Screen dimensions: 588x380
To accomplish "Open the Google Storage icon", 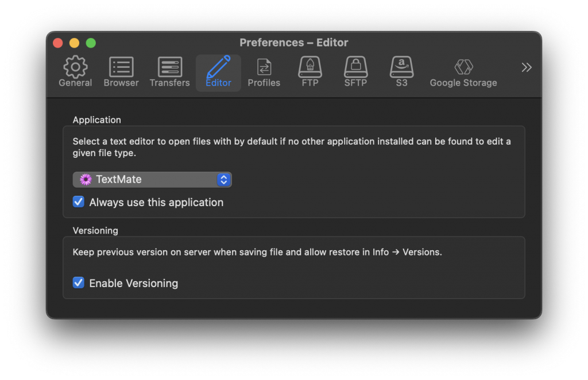I will 463,67.
